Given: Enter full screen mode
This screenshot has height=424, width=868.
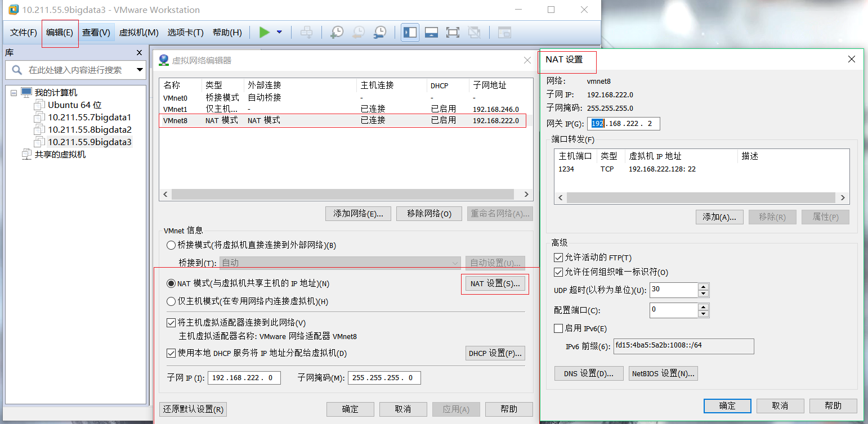Looking at the screenshot, I should click(453, 32).
